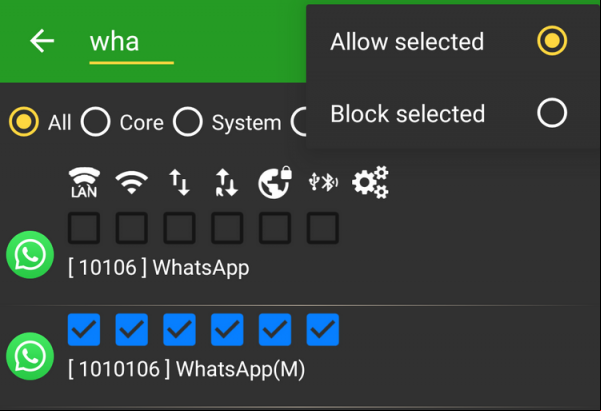
Task: Select the Allow selected menu option
Action: point(448,41)
